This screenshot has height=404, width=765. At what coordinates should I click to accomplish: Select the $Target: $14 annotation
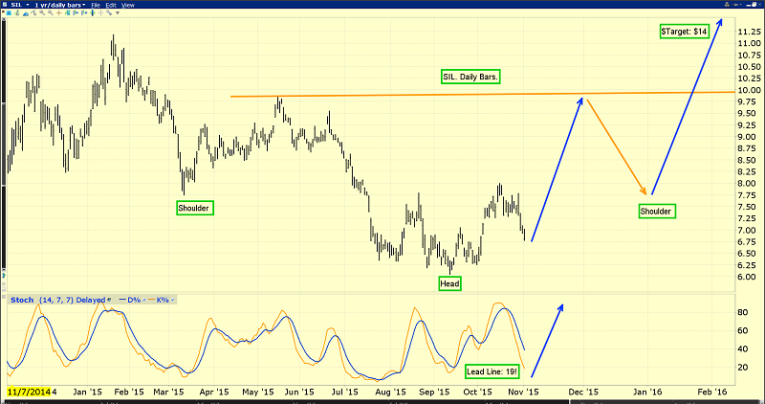pyautogui.click(x=685, y=33)
